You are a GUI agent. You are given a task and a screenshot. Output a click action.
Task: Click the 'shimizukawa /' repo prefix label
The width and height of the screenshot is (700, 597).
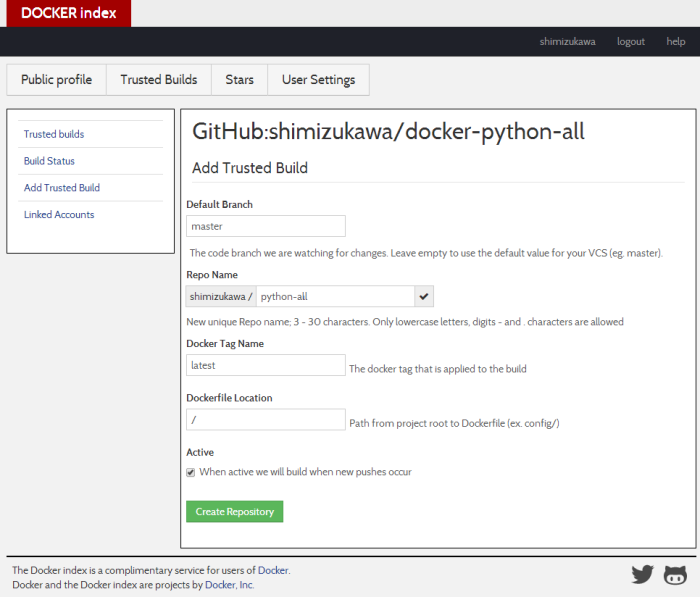[x=221, y=296]
